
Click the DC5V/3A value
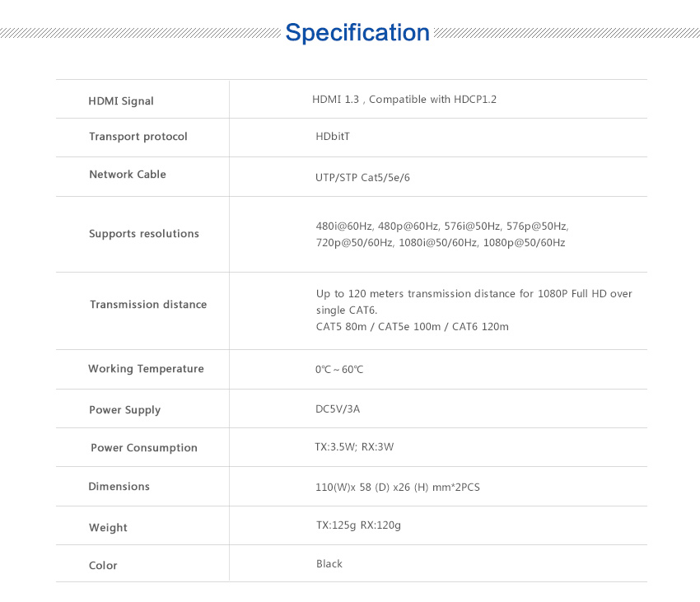[338, 409]
